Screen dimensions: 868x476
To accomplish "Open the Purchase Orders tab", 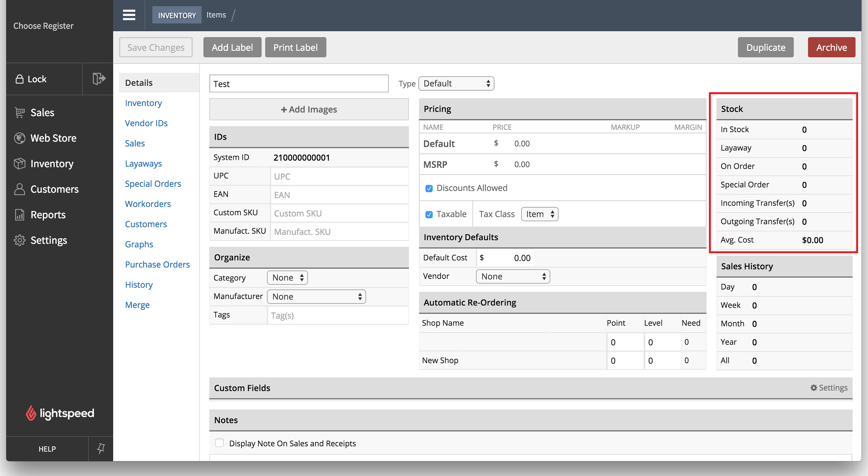I will 158,264.
